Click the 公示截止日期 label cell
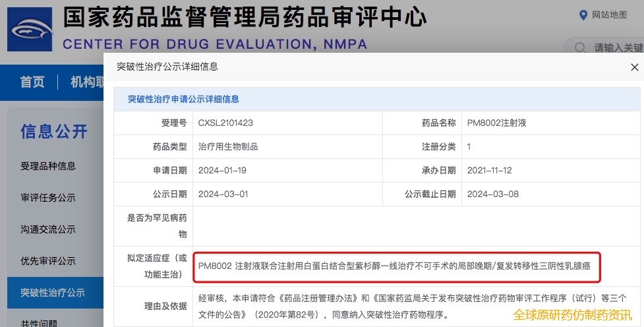Viewport: 644px width, 327px height. click(423, 194)
